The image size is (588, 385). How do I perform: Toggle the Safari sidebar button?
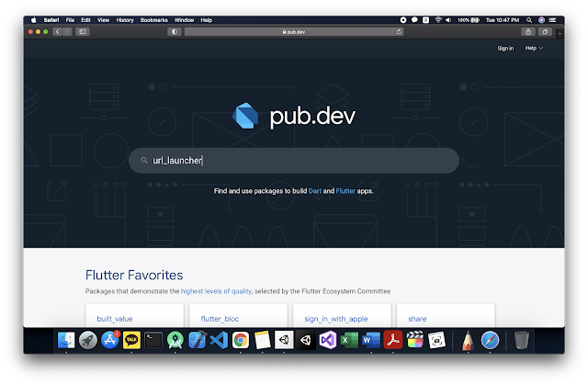click(x=83, y=32)
